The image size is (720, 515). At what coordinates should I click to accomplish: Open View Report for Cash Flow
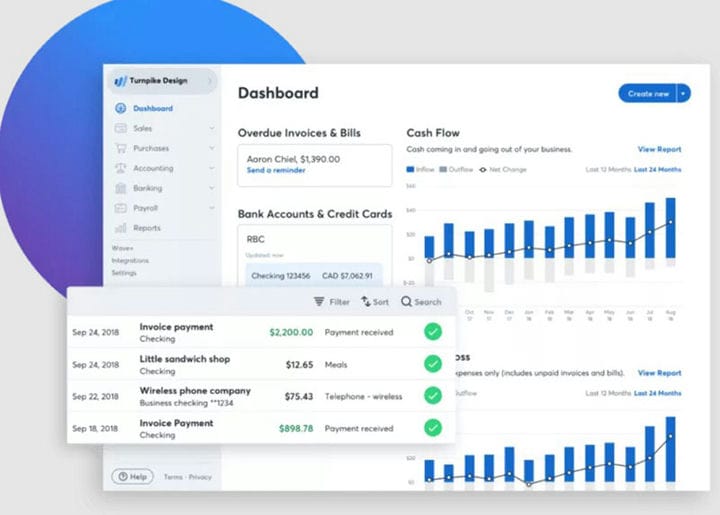(x=659, y=149)
